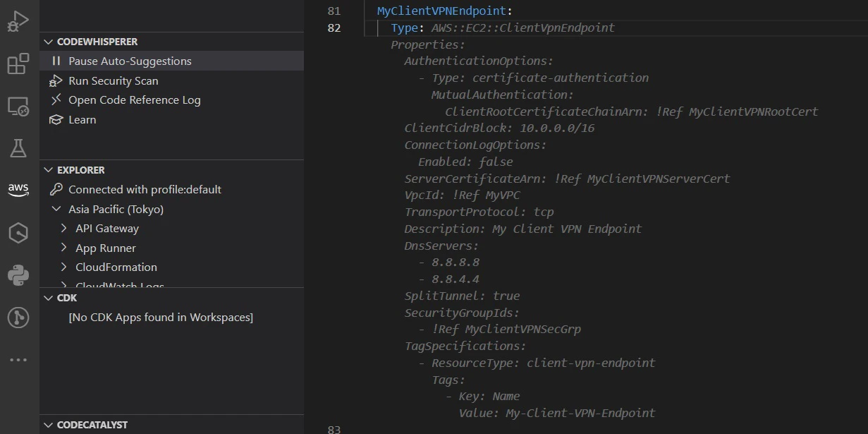This screenshot has height=434, width=868.
Task: Click the Enabled: false line
Action: [x=465, y=162]
